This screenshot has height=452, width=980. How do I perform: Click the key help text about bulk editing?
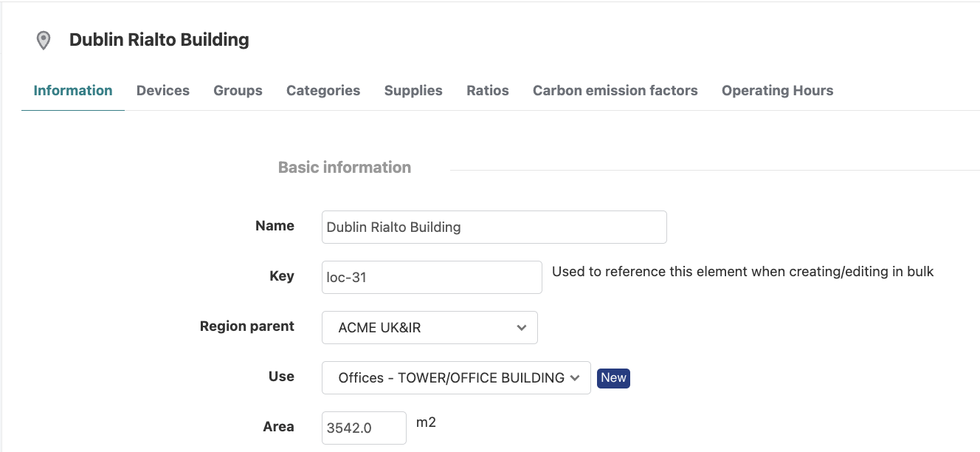tap(743, 272)
